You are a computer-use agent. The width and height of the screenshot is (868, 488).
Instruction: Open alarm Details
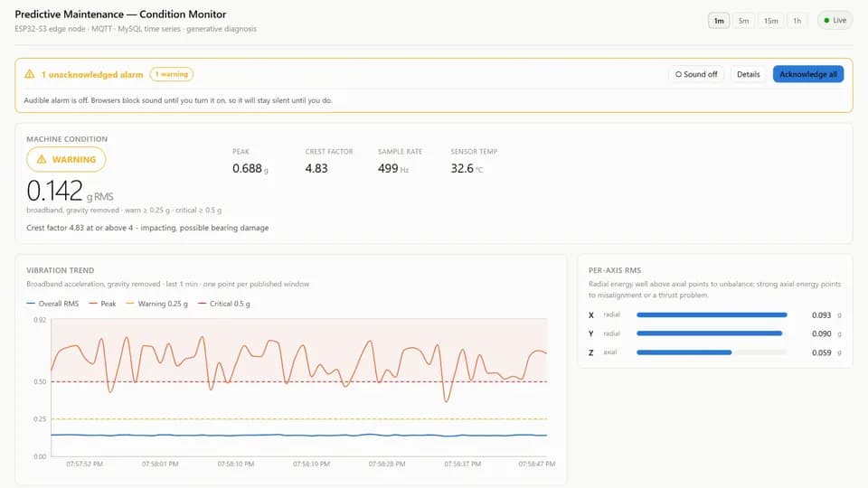pyautogui.click(x=748, y=74)
